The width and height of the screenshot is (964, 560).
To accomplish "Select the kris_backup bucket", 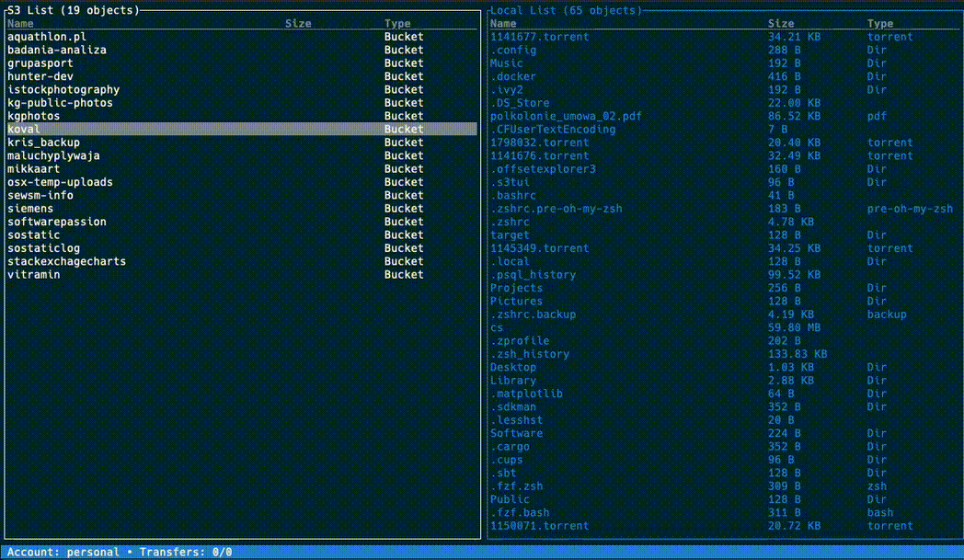I will 43,143.
